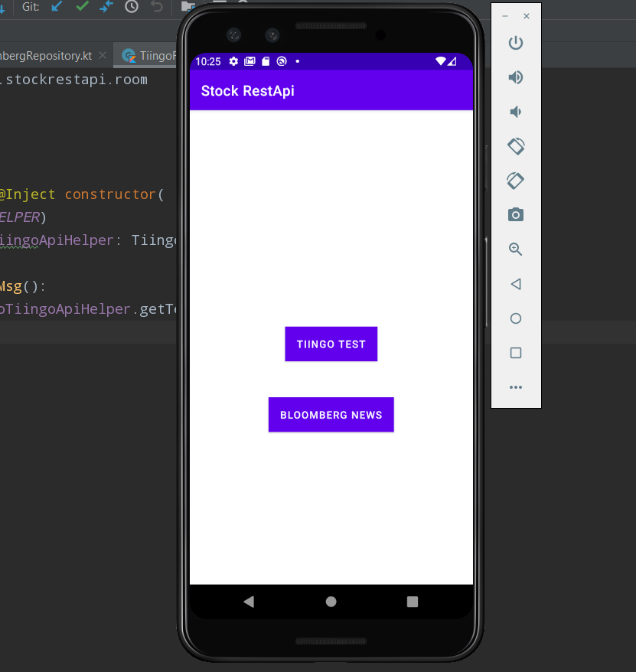Click the .stockrestapi.room package text
This screenshot has width=636, height=672.
click(x=73, y=80)
